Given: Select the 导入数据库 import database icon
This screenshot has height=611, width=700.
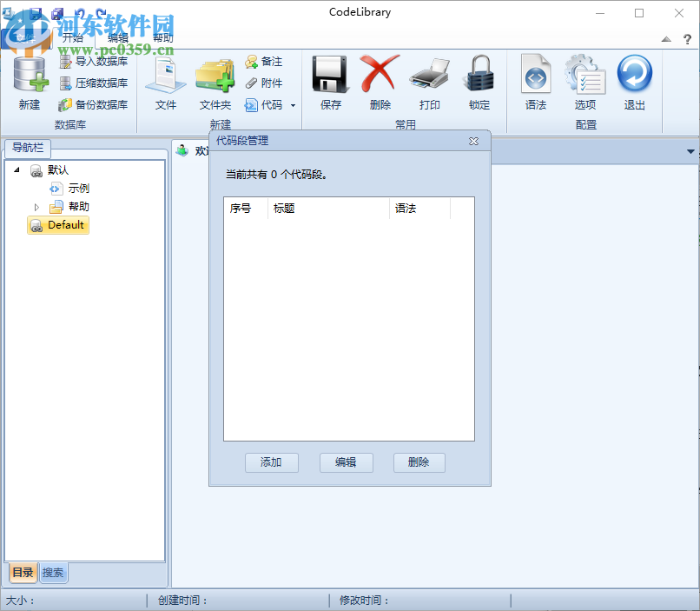Looking at the screenshot, I should [89, 62].
